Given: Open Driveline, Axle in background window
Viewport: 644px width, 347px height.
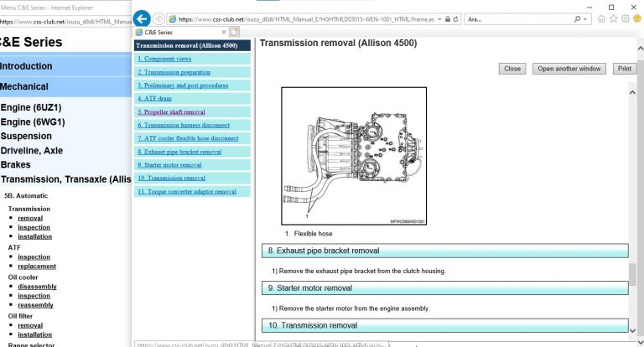Looking at the screenshot, I should click(32, 150).
